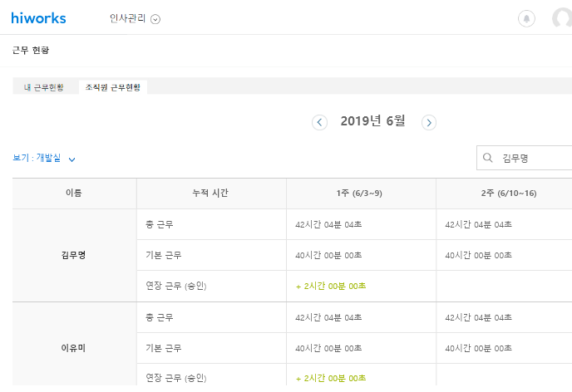Click the name search field
This screenshot has height=392, width=572.
(532, 158)
